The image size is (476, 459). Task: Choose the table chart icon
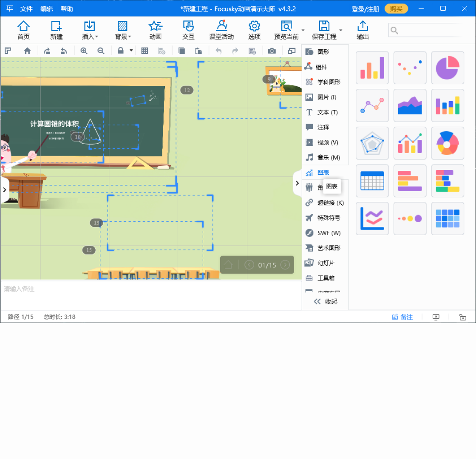tap(372, 181)
